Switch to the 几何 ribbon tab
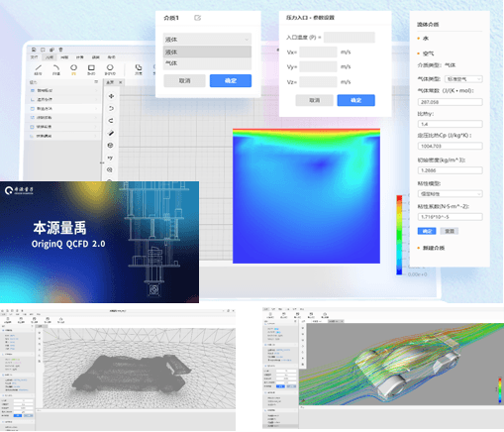Viewport: 504px width, 432px height. (x=50, y=57)
